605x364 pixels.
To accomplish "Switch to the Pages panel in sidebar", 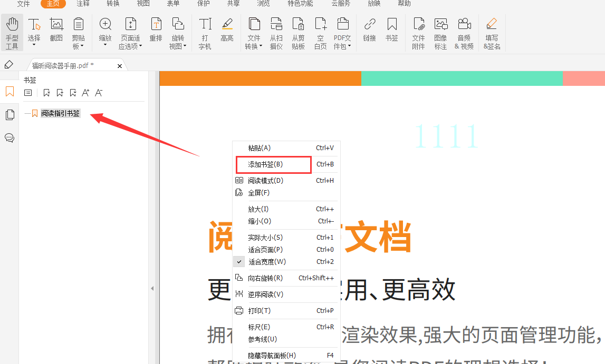I will click(x=9, y=114).
